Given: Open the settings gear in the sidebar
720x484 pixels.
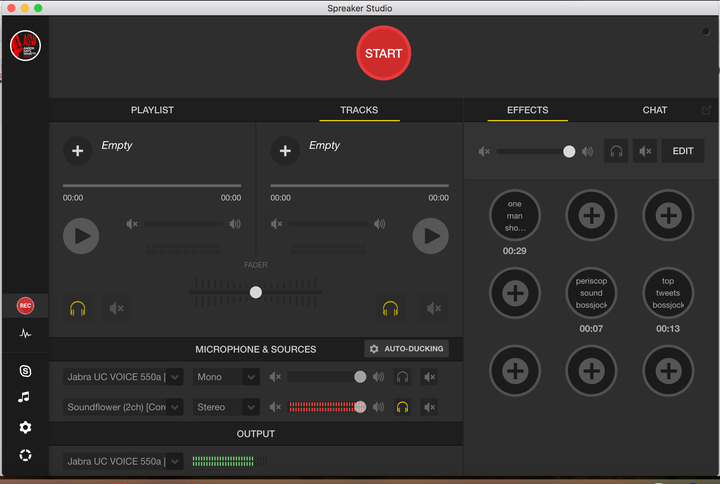Looking at the screenshot, I should coord(25,427).
